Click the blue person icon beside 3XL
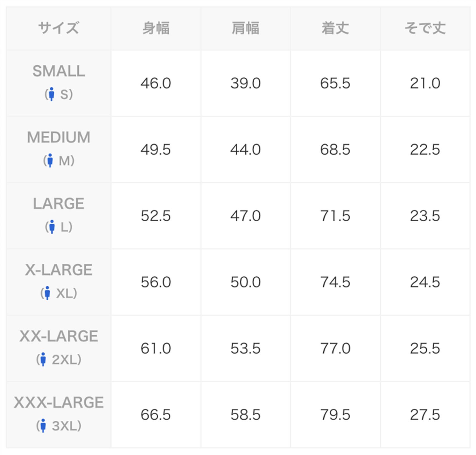The image size is (476, 455). (43, 426)
